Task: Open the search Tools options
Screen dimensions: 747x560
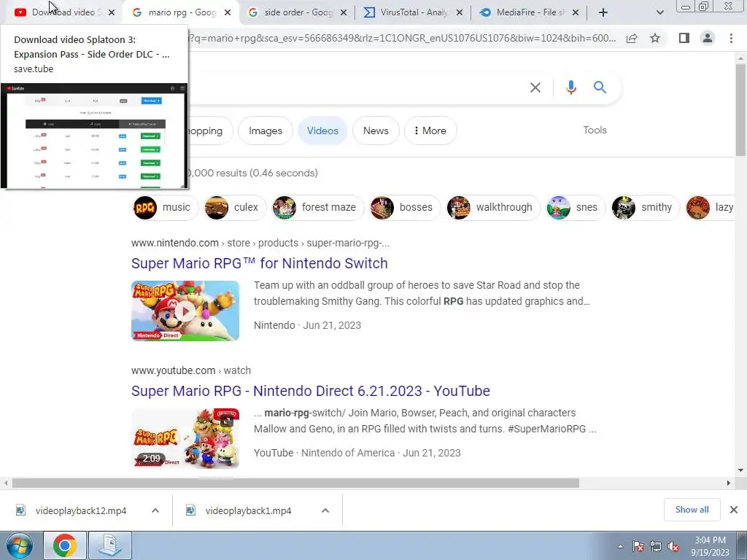Action: [x=595, y=130]
